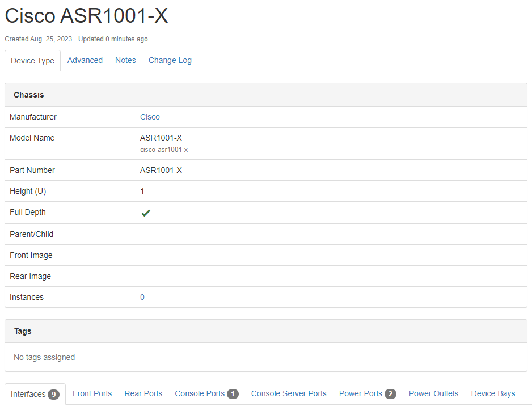The height and width of the screenshot is (411, 532).
Task: Select the Interfaces components tab
Action: click(35, 394)
